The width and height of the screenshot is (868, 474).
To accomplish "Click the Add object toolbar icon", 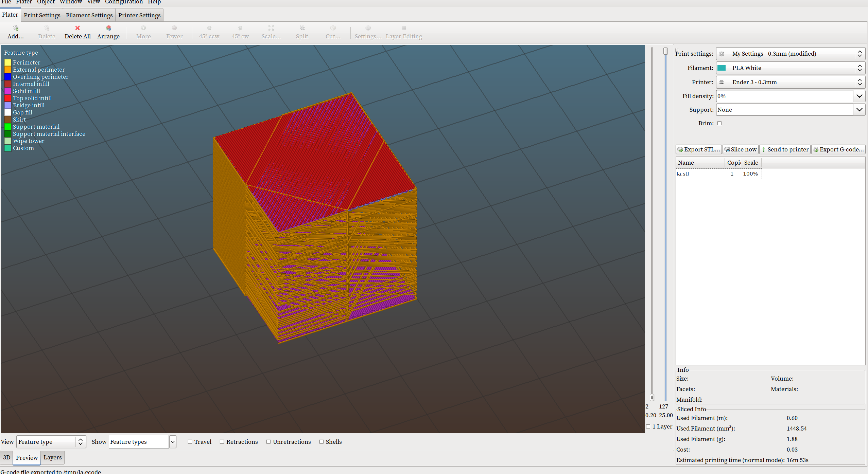I will point(16,28).
